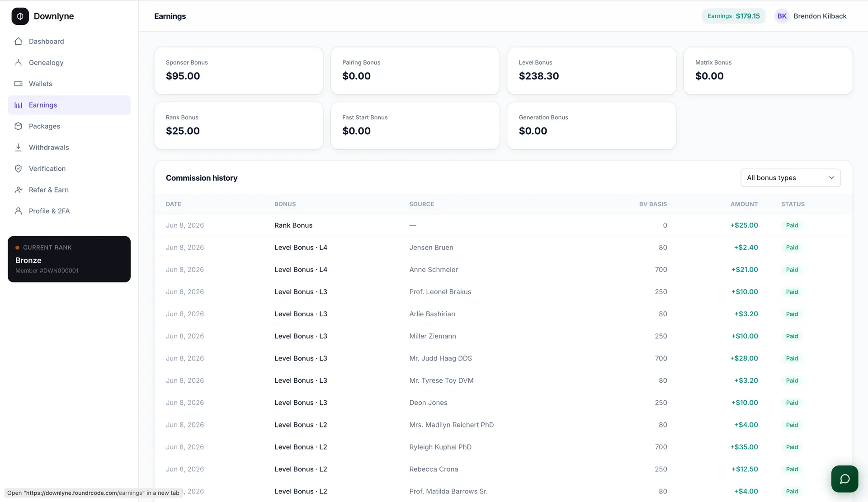Click the Fast Start Bonus card
868x502 pixels.
[x=415, y=126]
